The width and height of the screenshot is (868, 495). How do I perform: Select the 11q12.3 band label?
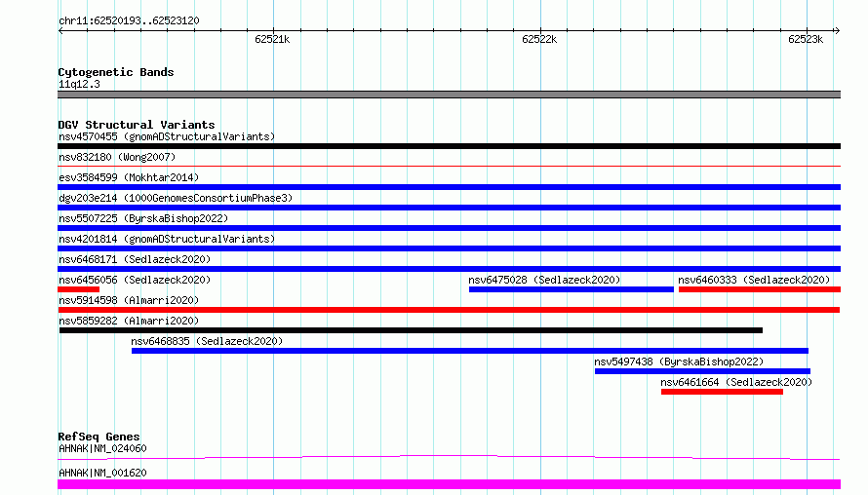click(x=80, y=84)
